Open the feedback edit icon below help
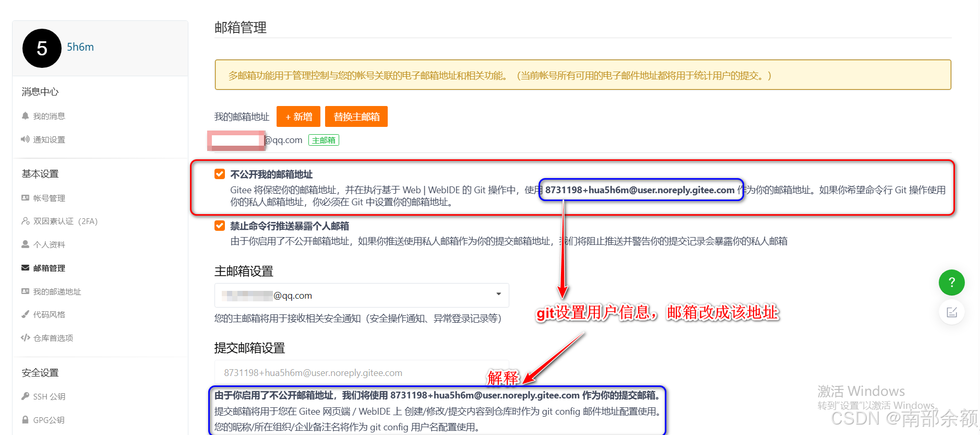Image resolution: width=980 pixels, height=435 pixels. pos(951,312)
